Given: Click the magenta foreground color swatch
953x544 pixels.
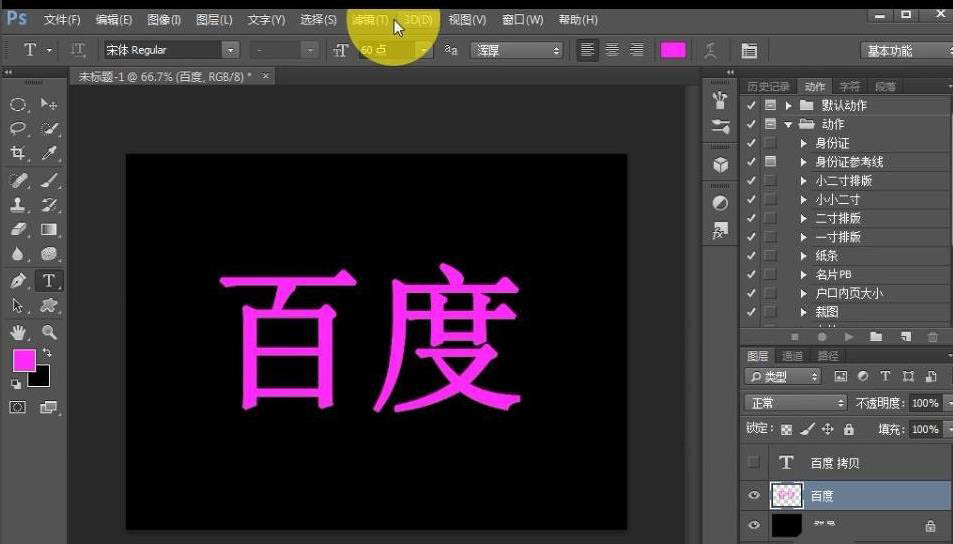Looking at the screenshot, I should point(23,360).
